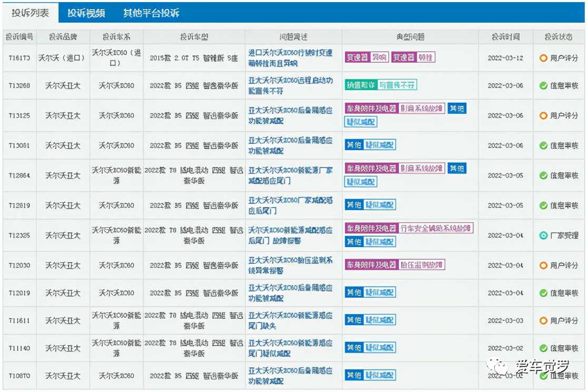The height and width of the screenshot is (392, 588).
Task: Click the 沃尔沃XC60新能源 series cell in row T12864
Action: point(116,175)
